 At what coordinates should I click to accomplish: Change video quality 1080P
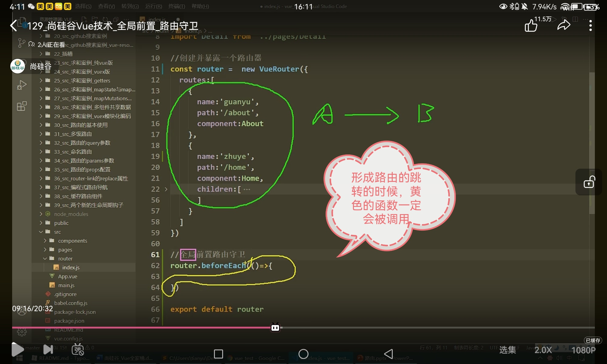pyautogui.click(x=583, y=350)
